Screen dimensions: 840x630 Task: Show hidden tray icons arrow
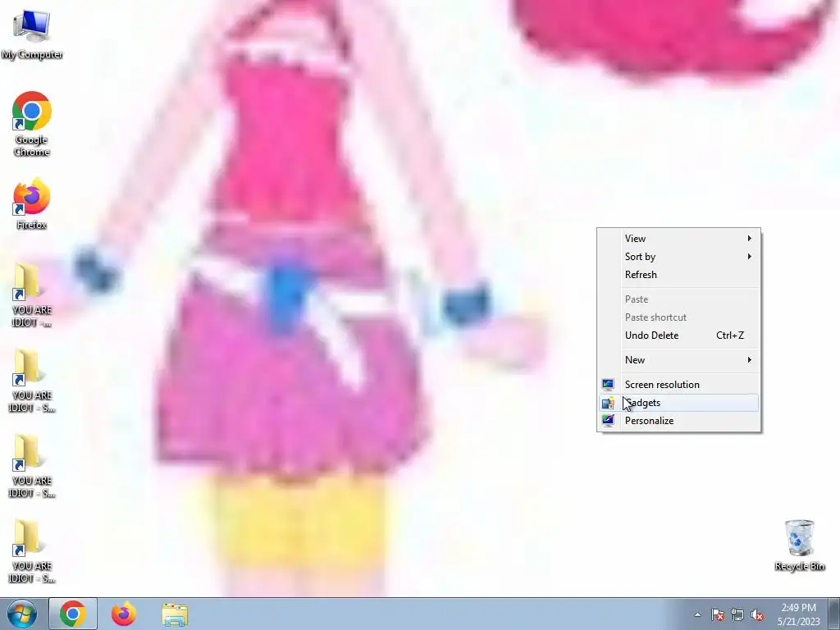click(697, 615)
